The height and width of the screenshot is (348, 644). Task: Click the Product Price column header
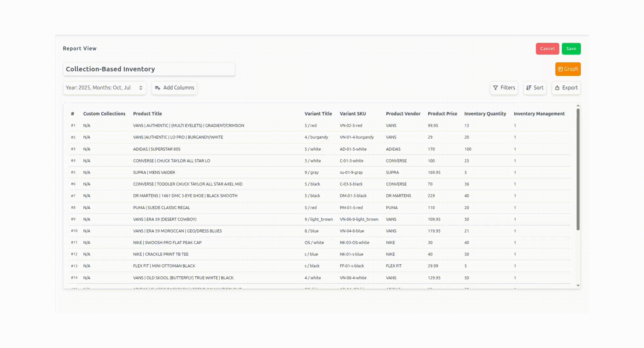(x=442, y=114)
